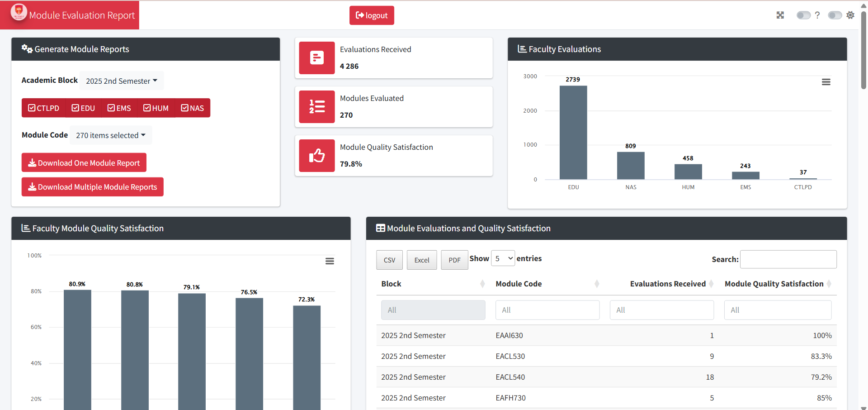The width and height of the screenshot is (868, 410).
Task: Click the Module Evaluation Report header
Action: (81, 15)
